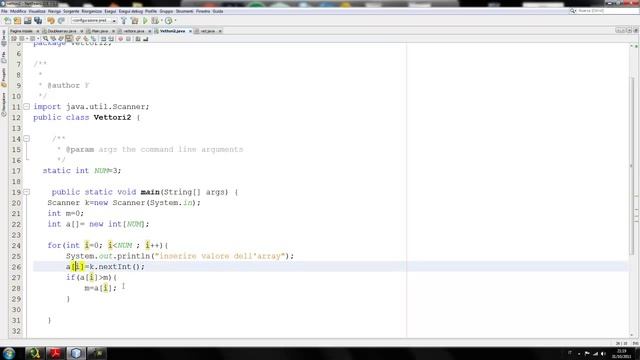
Task: Click the Toggle Bookmark editor icon
Action: 93,39
